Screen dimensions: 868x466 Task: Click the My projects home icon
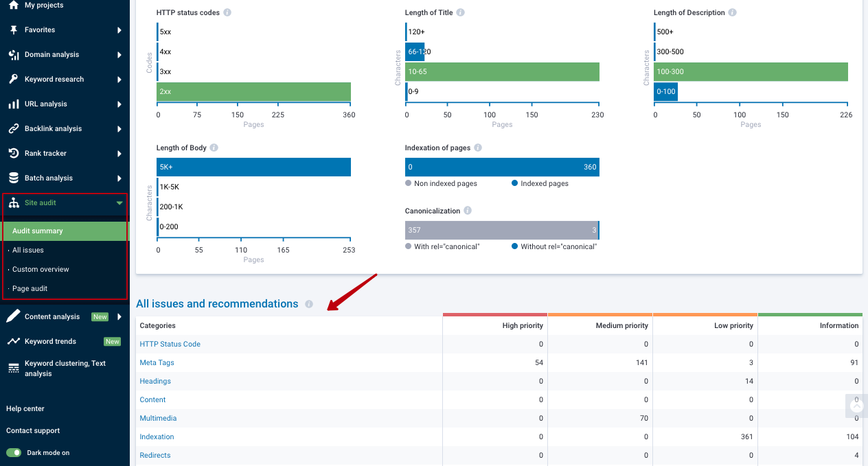tap(13, 5)
